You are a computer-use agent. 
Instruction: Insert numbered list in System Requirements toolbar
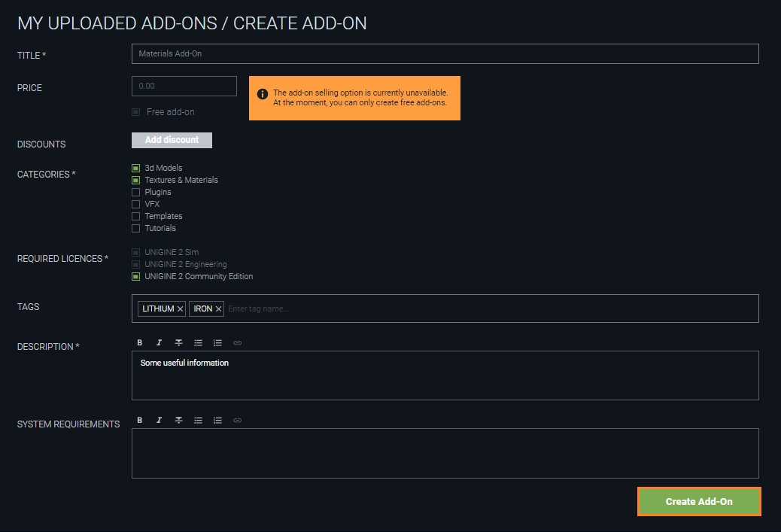coord(217,421)
